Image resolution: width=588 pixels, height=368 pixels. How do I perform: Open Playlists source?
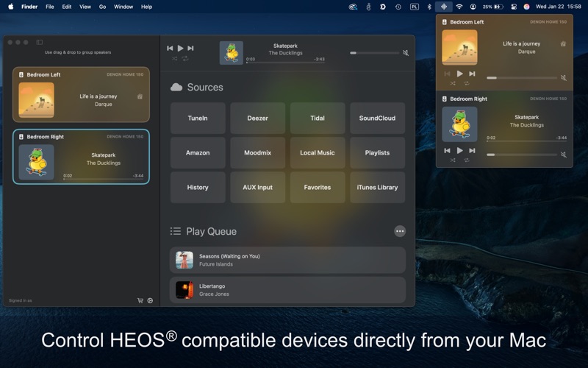[x=378, y=153]
